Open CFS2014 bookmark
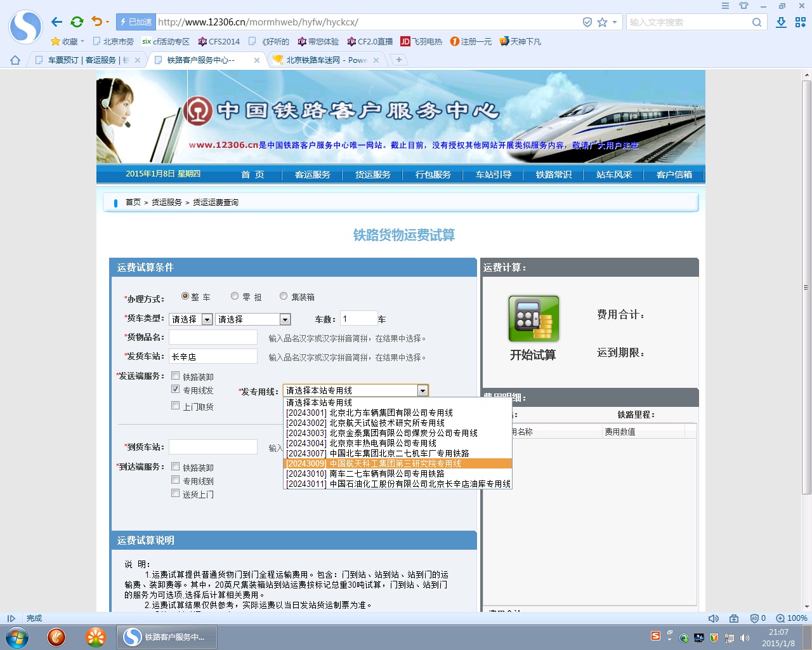812x650 pixels. pos(219,41)
